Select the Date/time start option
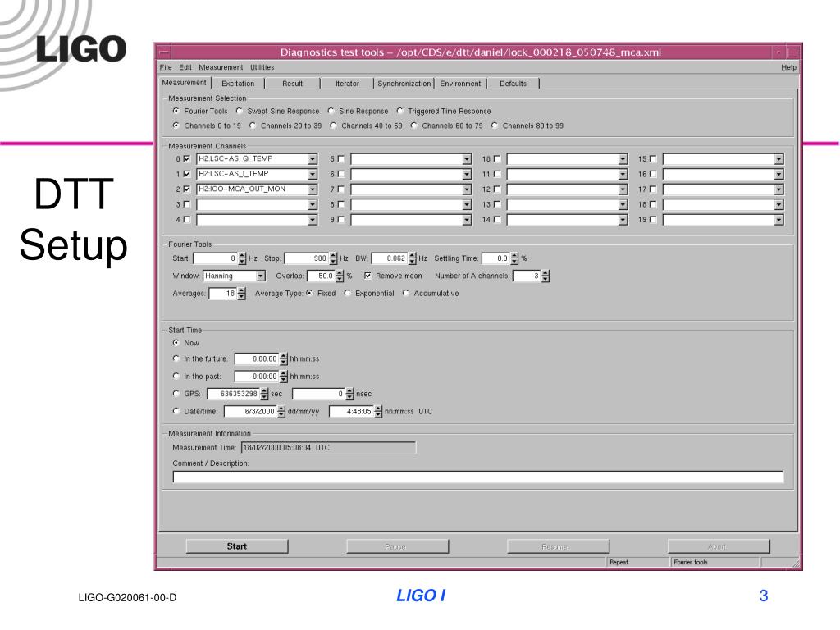The height and width of the screenshot is (630, 840). tap(176, 411)
